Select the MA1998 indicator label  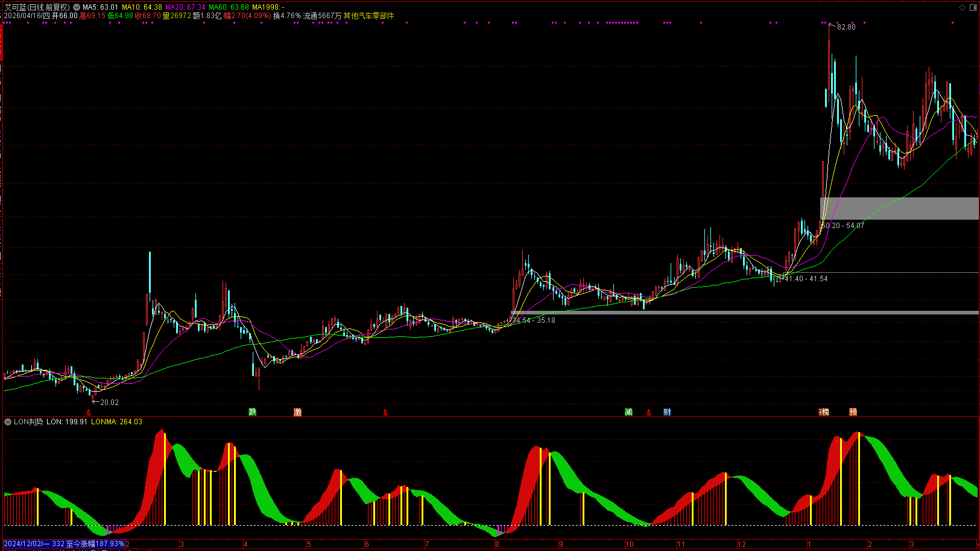click(268, 7)
